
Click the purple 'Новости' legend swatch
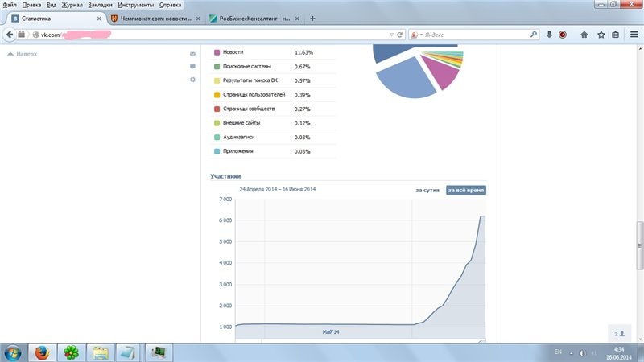217,52
